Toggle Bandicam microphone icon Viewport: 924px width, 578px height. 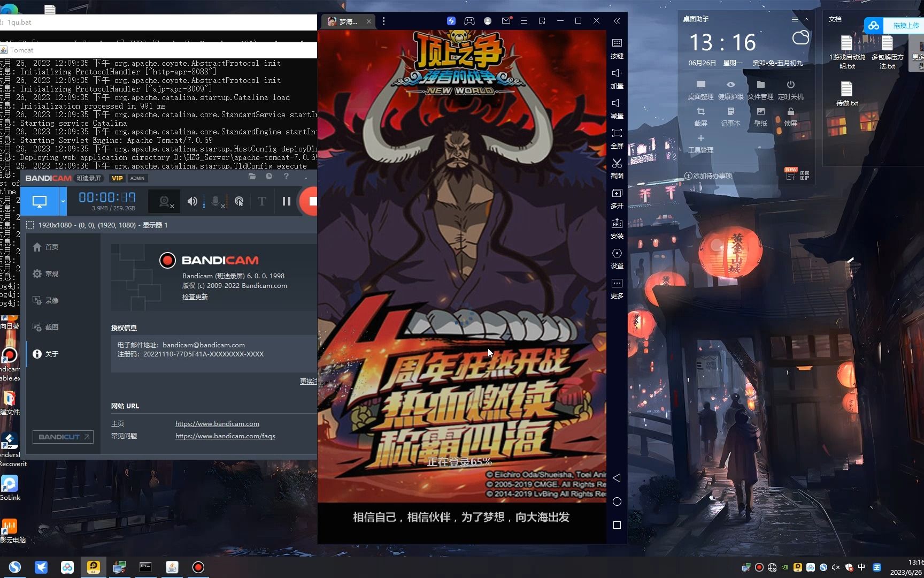pyautogui.click(x=216, y=201)
